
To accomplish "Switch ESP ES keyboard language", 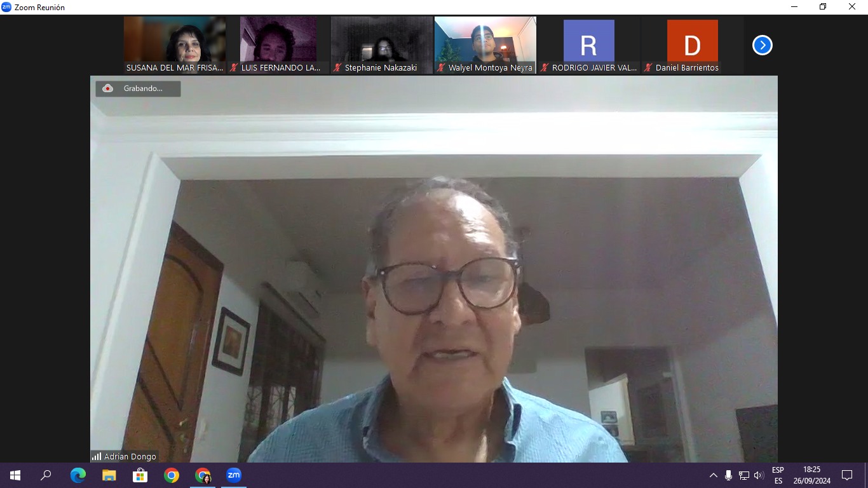I will point(778,475).
